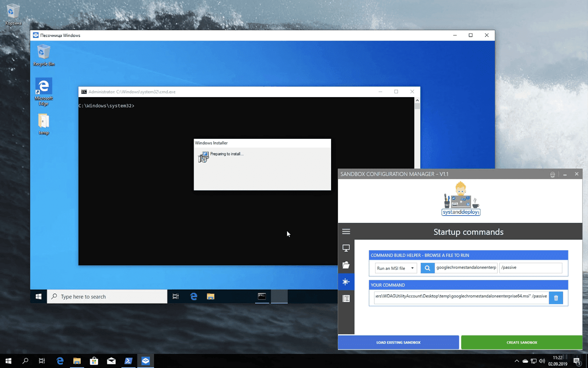Open the hamburger menu in Sandbox Configuration Manager
The width and height of the screenshot is (588, 368).
tap(346, 231)
